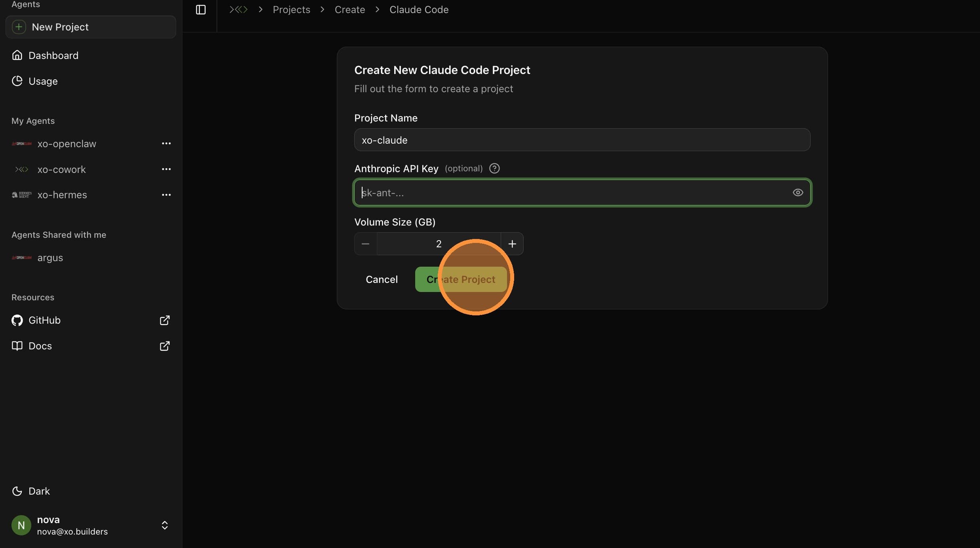Focus the Anthropic API Key field
Image resolution: width=980 pixels, height=548 pixels.
582,193
